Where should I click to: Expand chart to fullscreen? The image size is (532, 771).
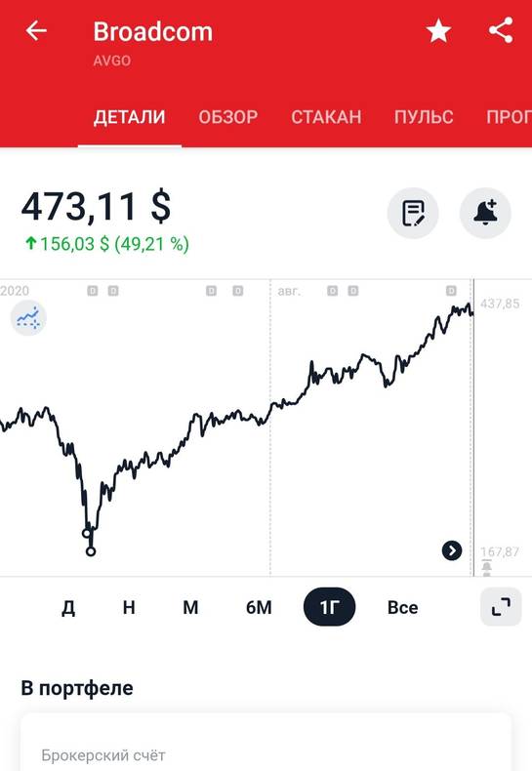[x=501, y=607]
